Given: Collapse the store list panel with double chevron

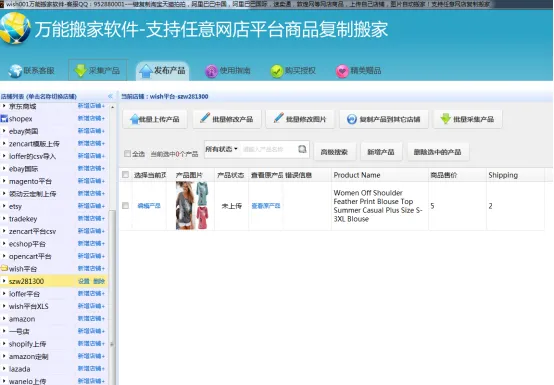Looking at the screenshot, I should tap(110, 96).
